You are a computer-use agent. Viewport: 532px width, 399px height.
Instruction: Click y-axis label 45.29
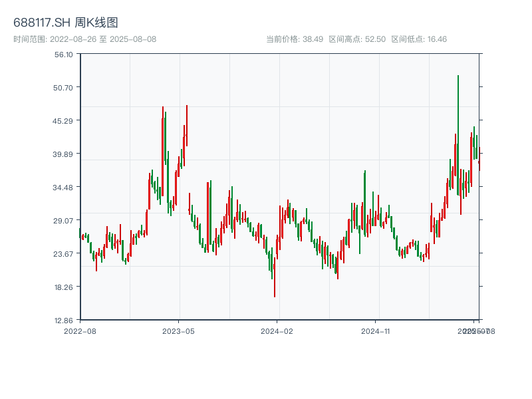(63, 121)
